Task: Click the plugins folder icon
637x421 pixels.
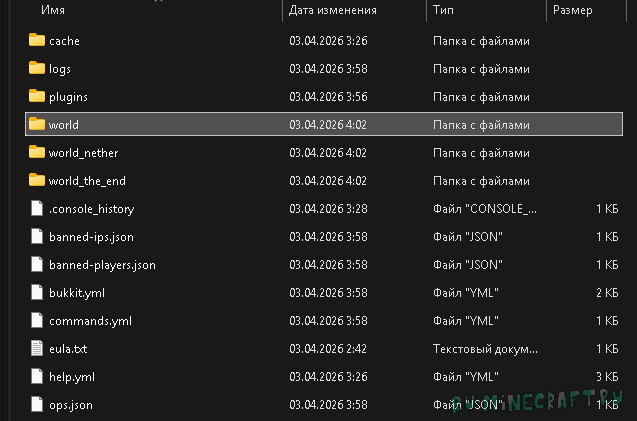Action: (37, 96)
